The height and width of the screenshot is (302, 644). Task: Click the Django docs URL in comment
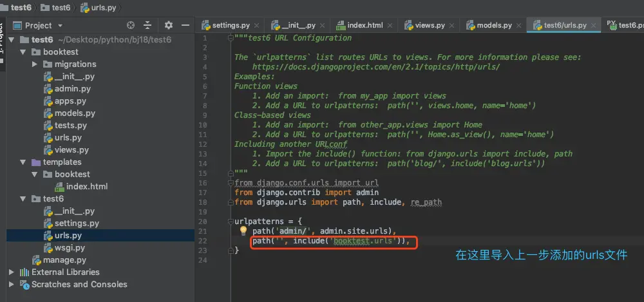(376, 67)
